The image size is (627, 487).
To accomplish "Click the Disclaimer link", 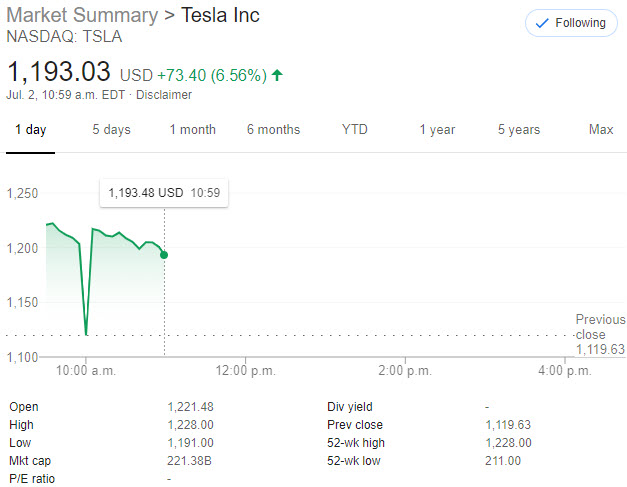I will (166, 95).
